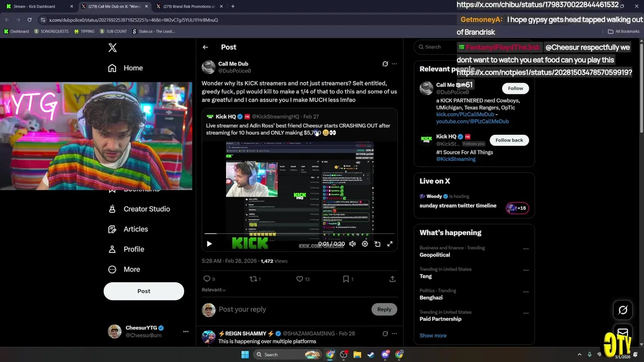Like the post with the heart icon
The height and width of the screenshot is (362, 644).
pos(302,279)
